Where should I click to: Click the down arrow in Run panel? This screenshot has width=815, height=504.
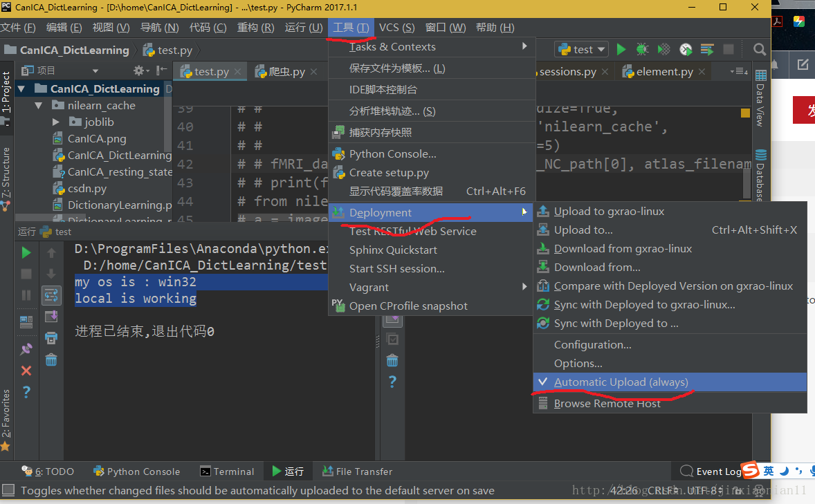[51, 274]
